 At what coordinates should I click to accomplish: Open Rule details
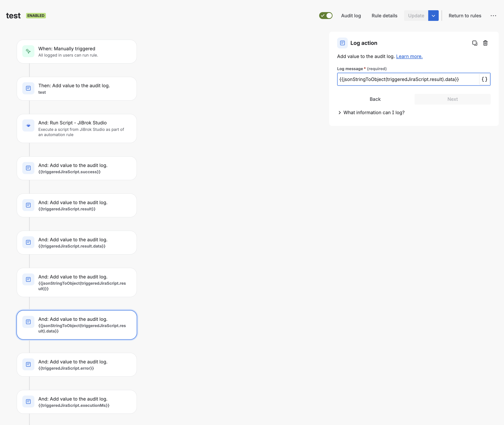384,16
